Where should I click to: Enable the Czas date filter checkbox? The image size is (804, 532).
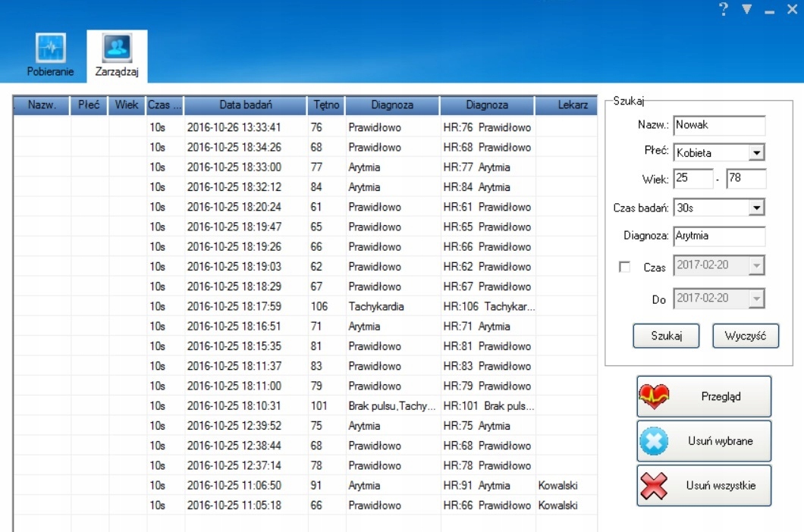(x=624, y=267)
